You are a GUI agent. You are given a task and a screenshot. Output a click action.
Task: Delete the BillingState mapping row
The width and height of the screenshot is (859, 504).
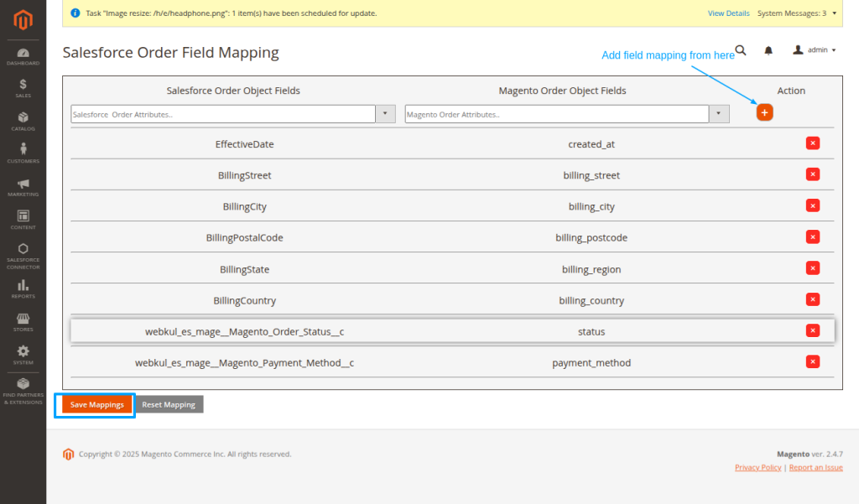point(813,268)
